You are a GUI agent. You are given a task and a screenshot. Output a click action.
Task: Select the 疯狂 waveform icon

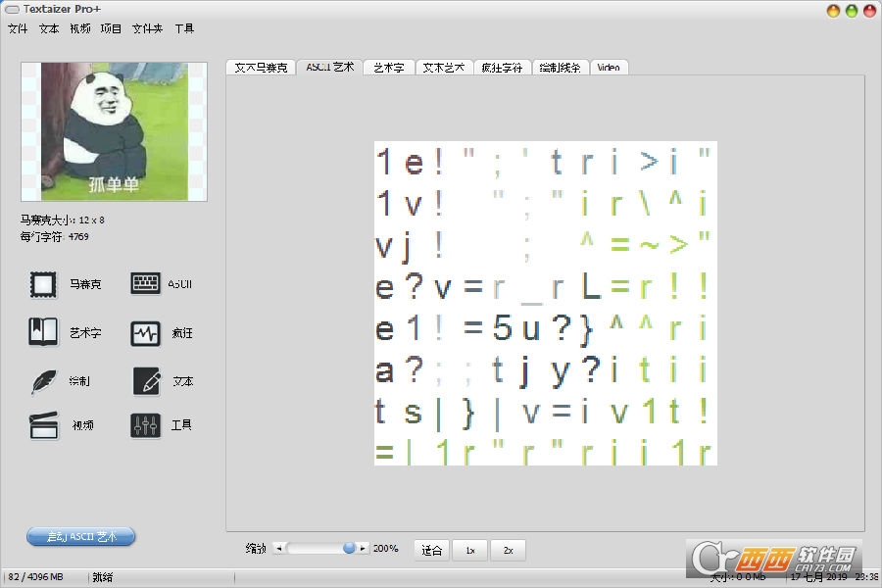[x=146, y=333]
